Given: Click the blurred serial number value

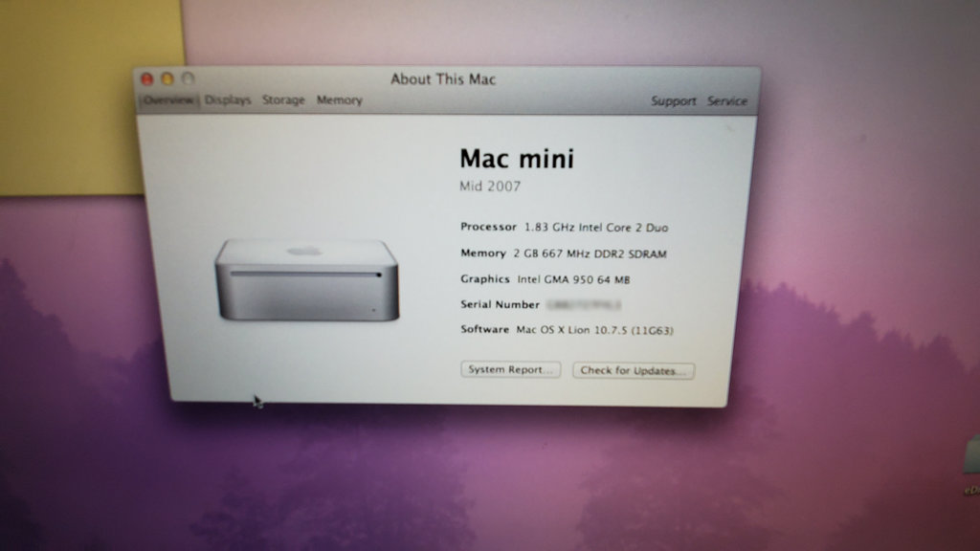Looking at the screenshot, I should 584,305.
